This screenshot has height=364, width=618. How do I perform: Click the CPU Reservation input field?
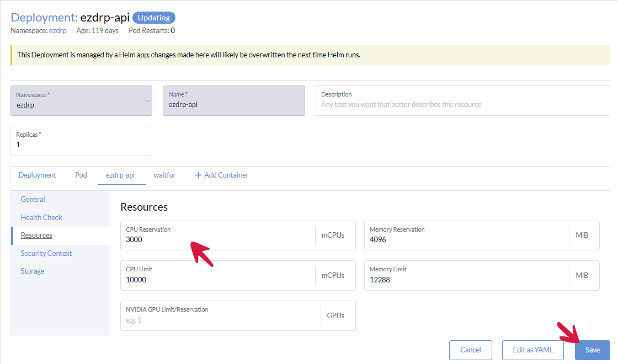[x=218, y=240]
